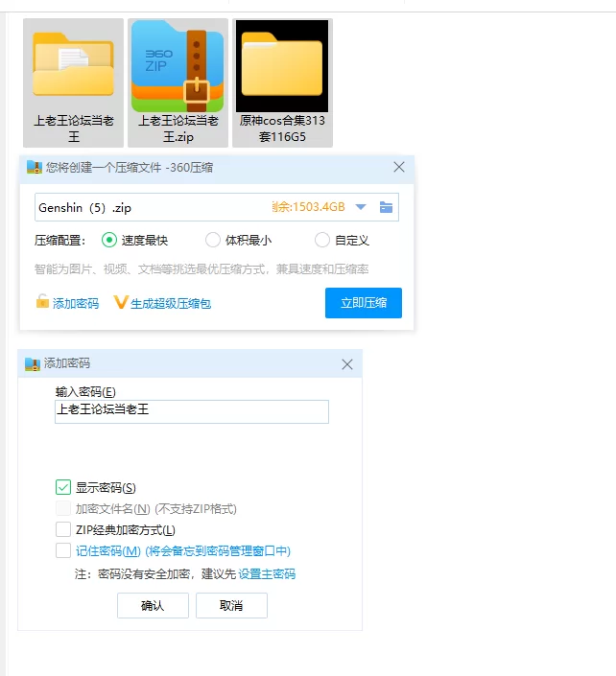Click the Genshin (5) .zip filename field
Viewport: 616px width, 676px height.
coord(217,207)
